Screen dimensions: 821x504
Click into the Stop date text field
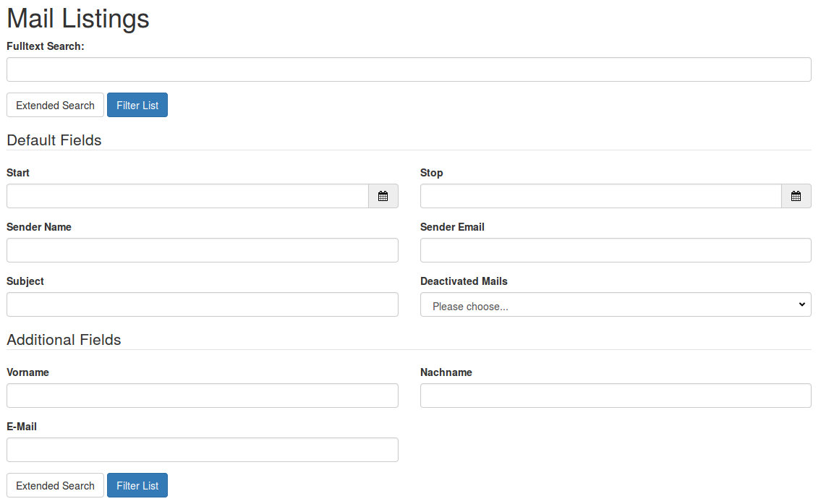(600, 196)
